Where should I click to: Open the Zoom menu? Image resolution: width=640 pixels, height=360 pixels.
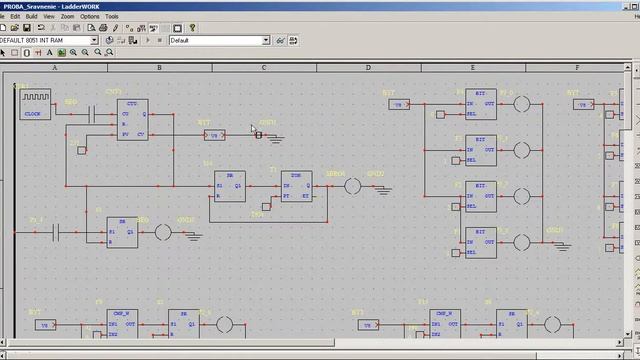pyautogui.click(x=67, y=17)
